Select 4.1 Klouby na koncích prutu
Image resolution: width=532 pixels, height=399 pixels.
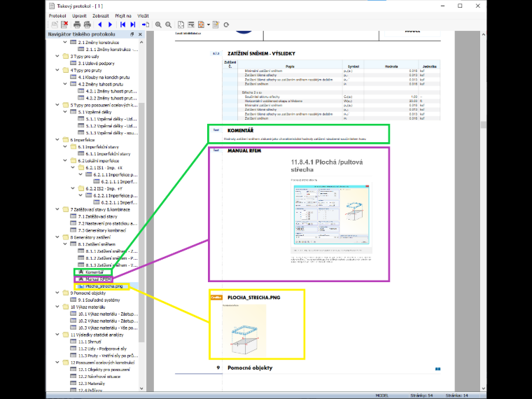[x=104, y=77]
